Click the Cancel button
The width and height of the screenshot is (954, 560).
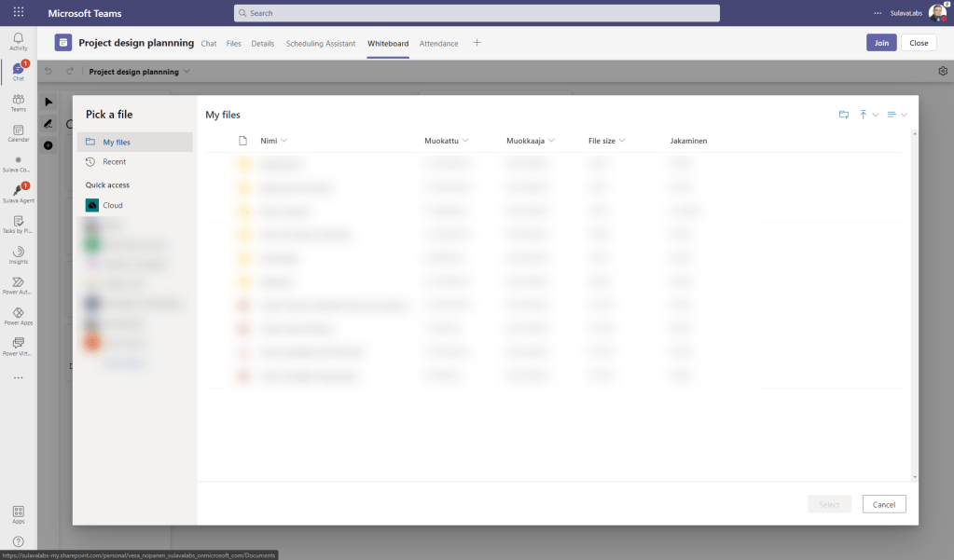[x=884, y=504]
